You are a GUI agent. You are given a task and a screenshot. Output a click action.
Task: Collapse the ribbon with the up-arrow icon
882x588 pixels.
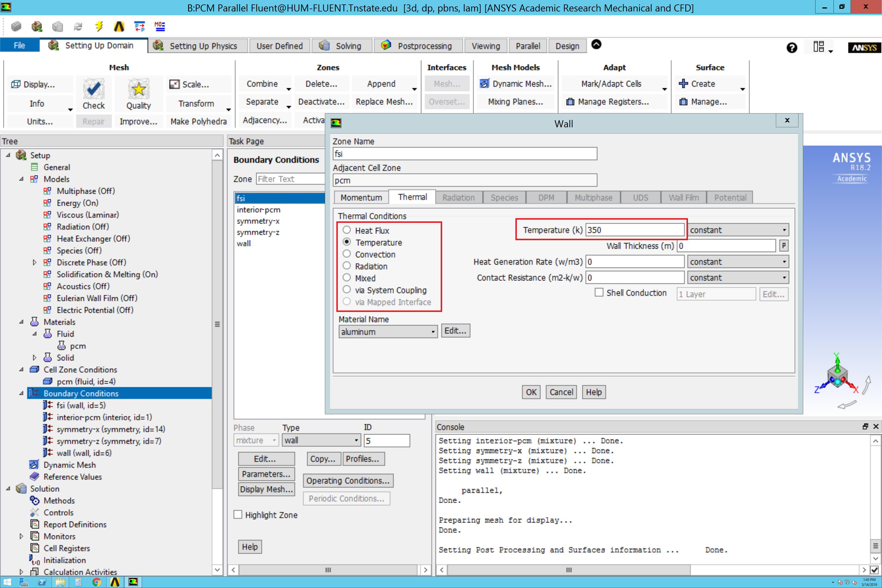pyautogui.click(x=596, y=45)
